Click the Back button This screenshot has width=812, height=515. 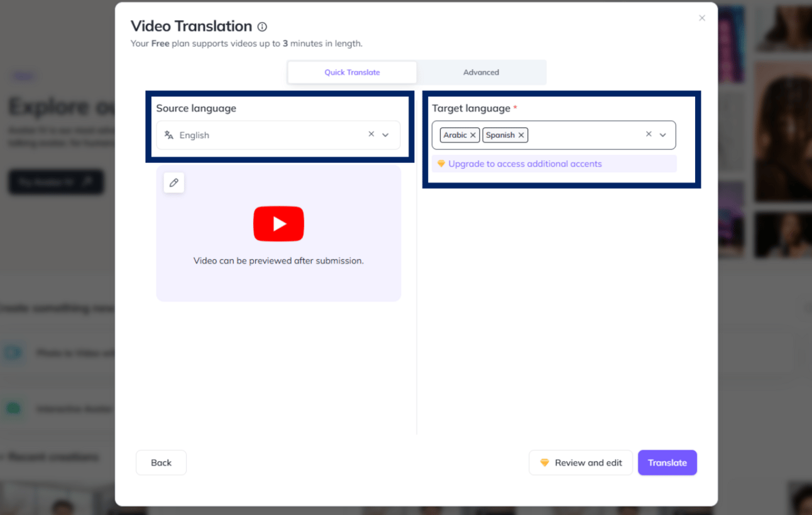point(161,463)
